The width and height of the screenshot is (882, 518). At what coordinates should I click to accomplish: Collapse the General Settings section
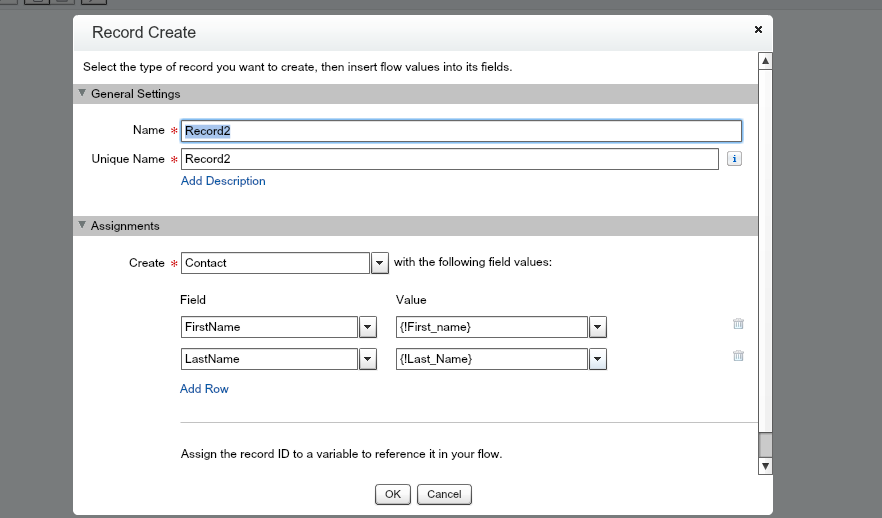point(83,93)
